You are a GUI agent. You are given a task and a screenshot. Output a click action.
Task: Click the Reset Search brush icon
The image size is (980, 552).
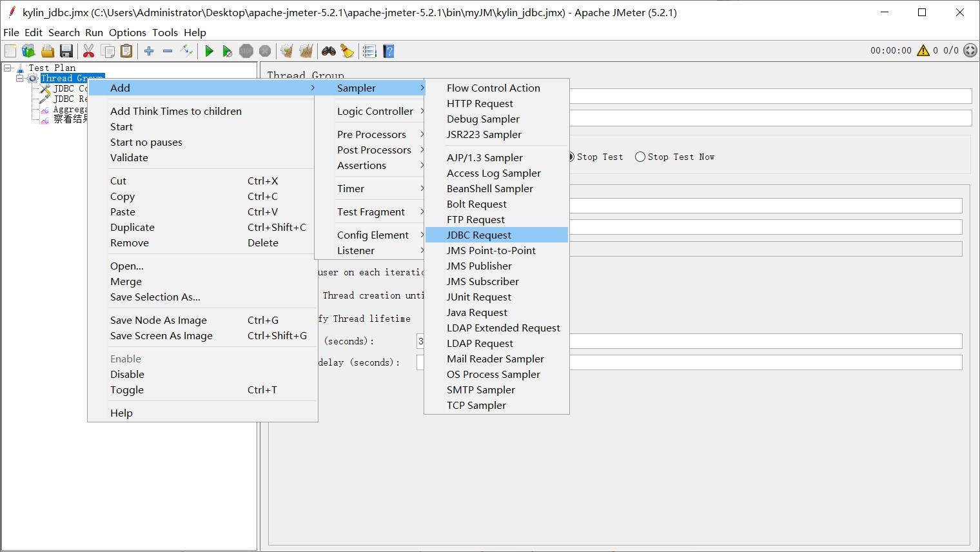(x=347, y=51)
